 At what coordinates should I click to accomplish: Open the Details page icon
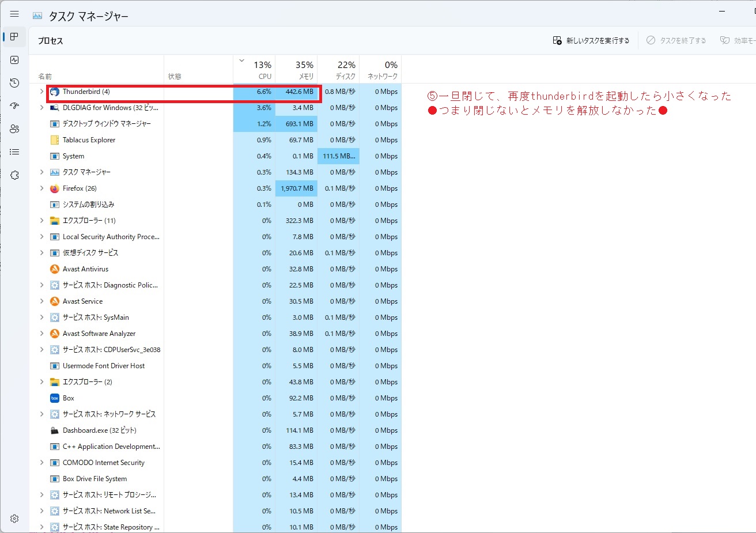14,152
